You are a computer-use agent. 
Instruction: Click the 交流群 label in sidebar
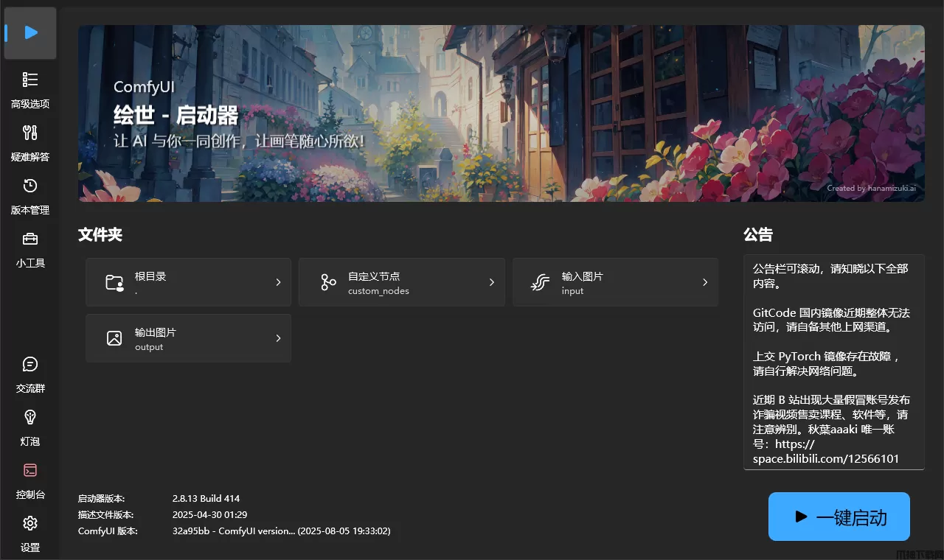30,388
